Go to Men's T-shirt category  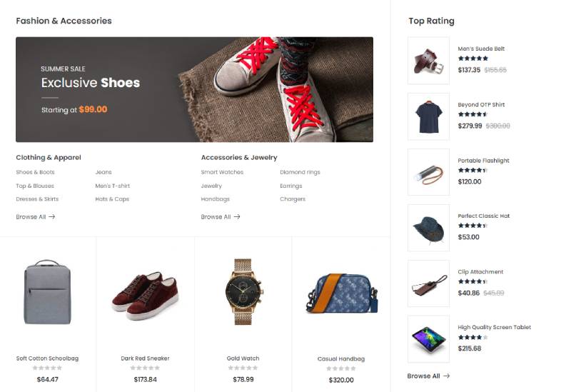(x=113, y=186)
